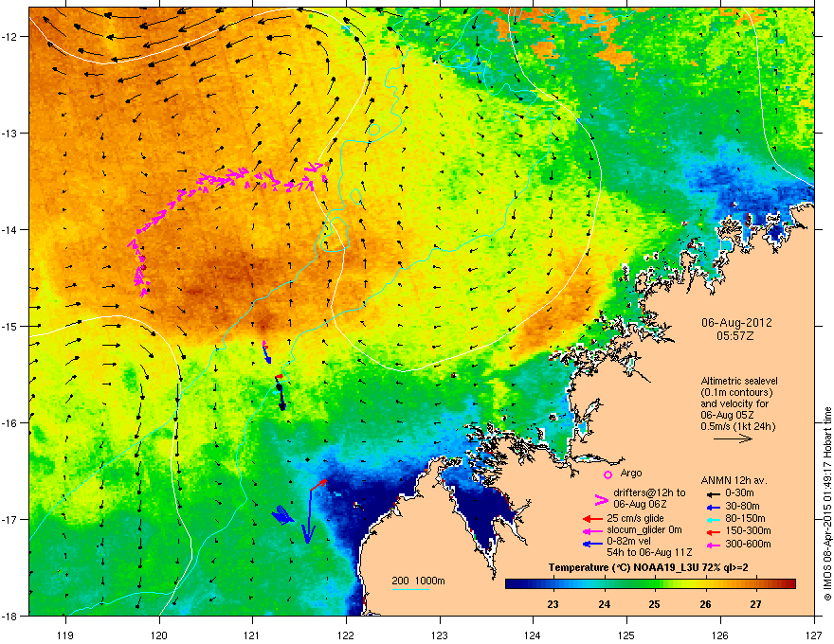Click the '05:57Z' time label
Screen dimensions: 834x644
click(x=735, y=336)
